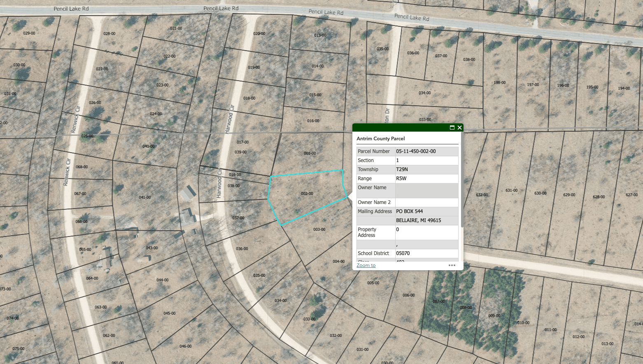The image size is (643, 364).
Task: Click parcel labeled 062-00
Action: tap(109, 336)
